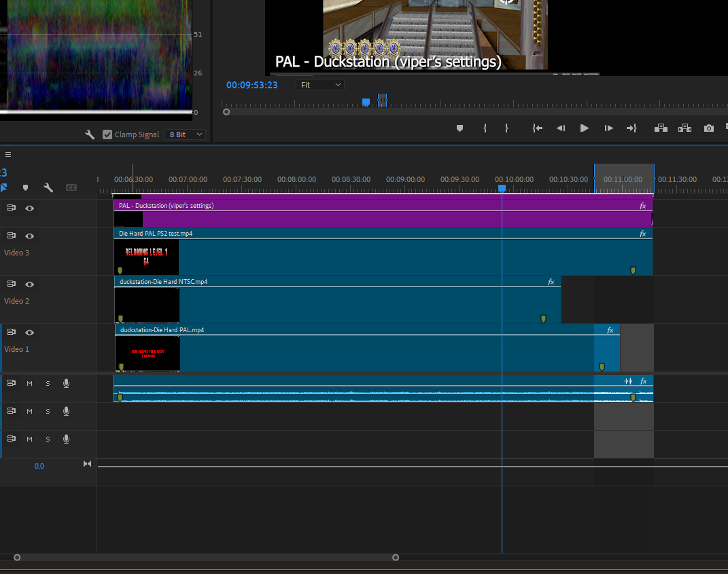Open the timeline panel menu
This screenshot has height=574, width=728.
pyautogui.click(x=8, y=154)
